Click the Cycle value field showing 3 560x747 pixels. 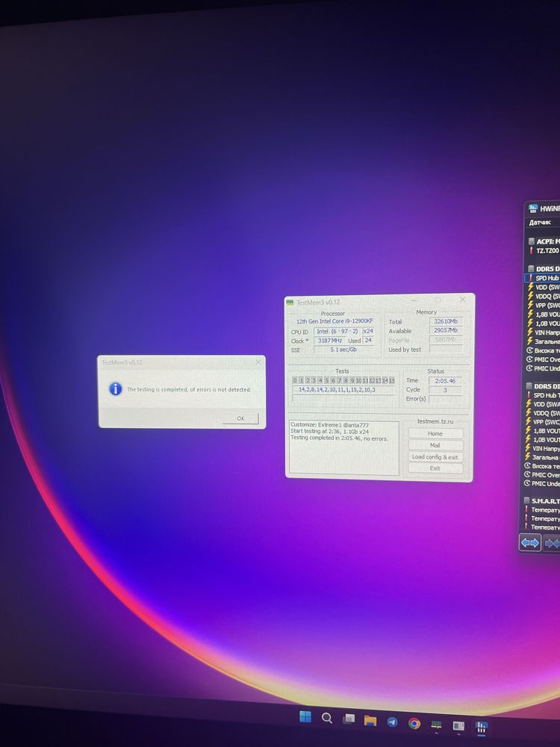pyautogui.click(x=445, y=390)
